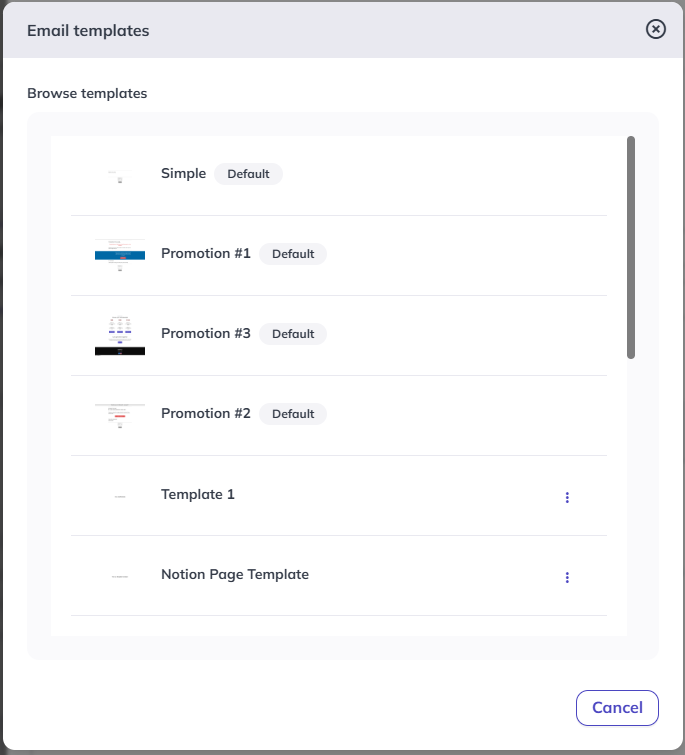Click the Promotion #1 preview thumbnail
The image size is (685, 755).
[120, 255]
